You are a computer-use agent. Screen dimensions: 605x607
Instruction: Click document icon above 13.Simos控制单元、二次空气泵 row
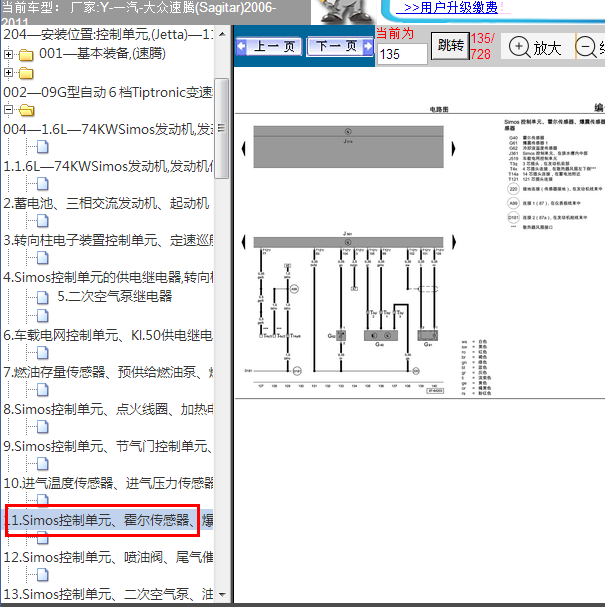(43, 575)
